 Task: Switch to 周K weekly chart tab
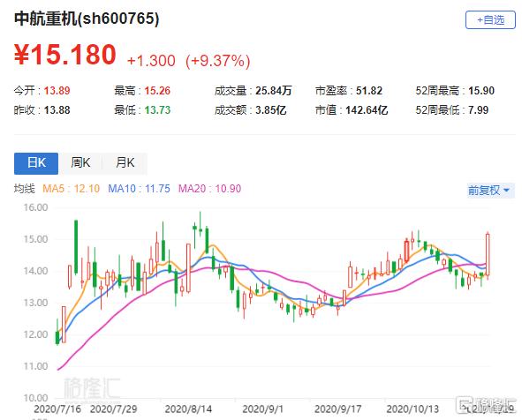(80, 163)
